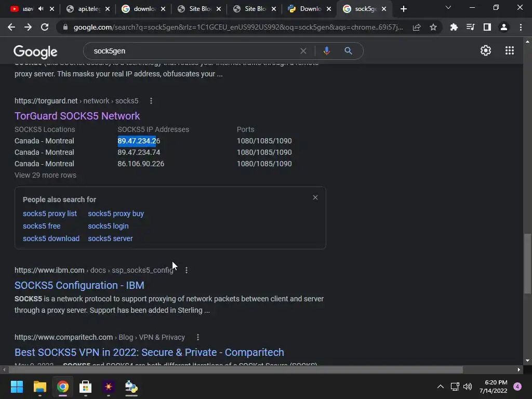
Task: Click the highlighted IP 89.47.234.26
Action: [x=139, y=141]
